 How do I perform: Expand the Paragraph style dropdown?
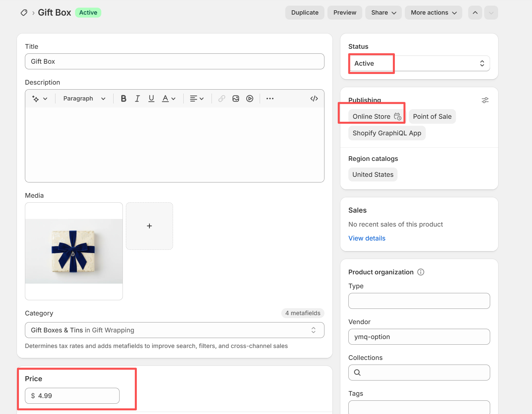tap(84, 99)
